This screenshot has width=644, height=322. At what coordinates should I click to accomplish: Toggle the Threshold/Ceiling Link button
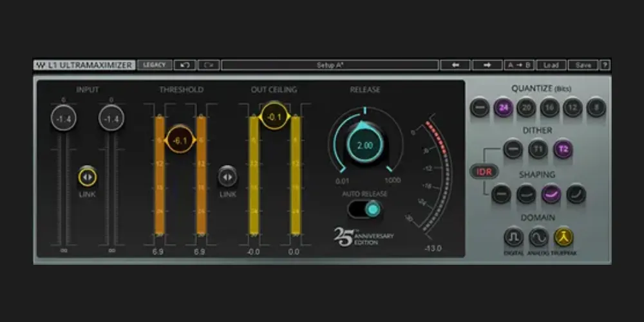[x=227, y=177]
